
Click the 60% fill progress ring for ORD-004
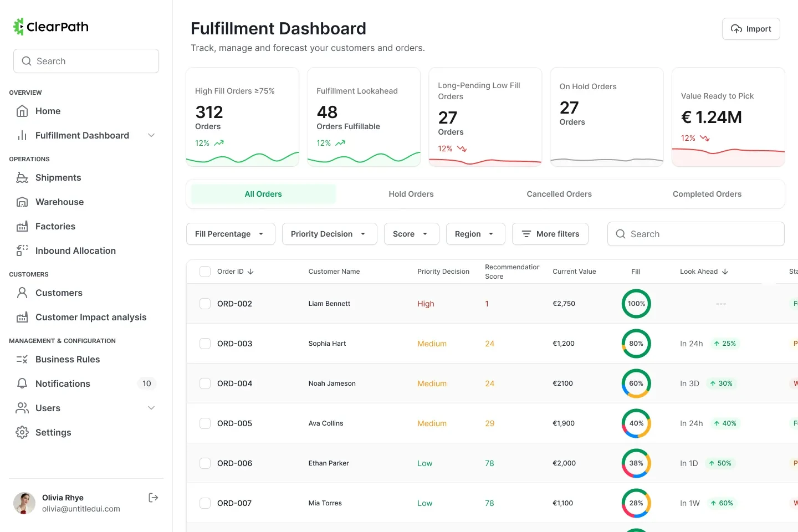click(636, 383)
